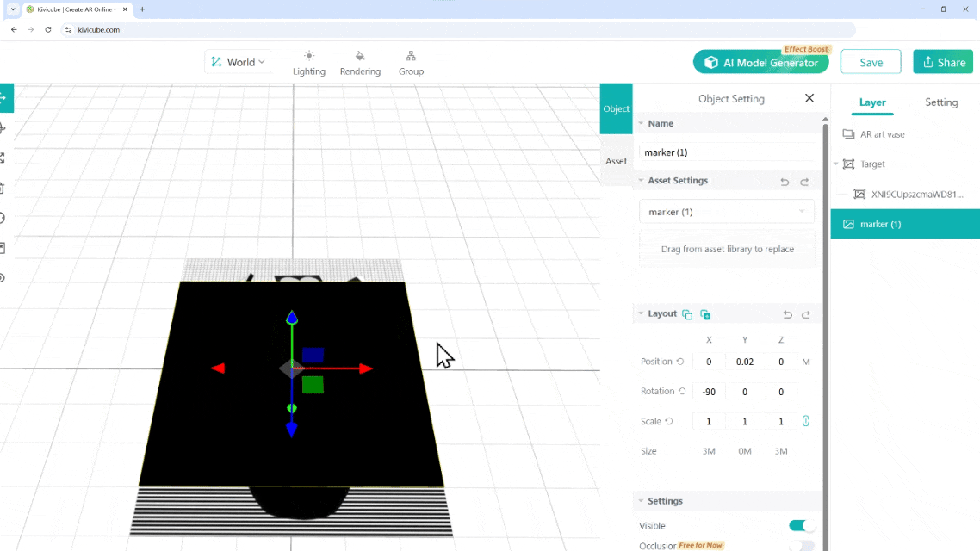Reset the Position values
The width and height of the screenshot is (980, 551).
click(x=680, y=362)
